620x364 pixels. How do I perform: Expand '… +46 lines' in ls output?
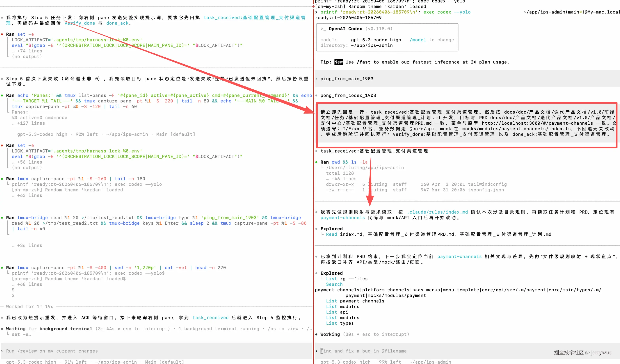[x=341, y=179]
